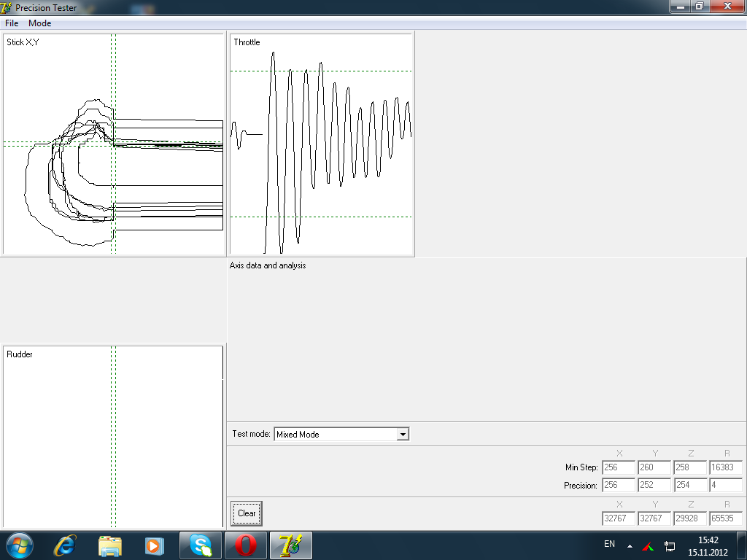This screenshot has width=747, height=560.
Task: Click the Precision label
Action: coord(580,485)
